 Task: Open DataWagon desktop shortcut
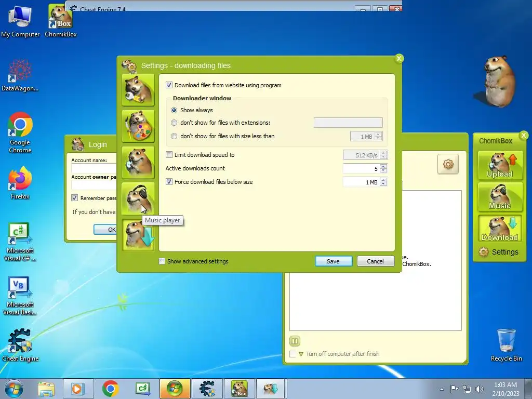tap(20, 75)
